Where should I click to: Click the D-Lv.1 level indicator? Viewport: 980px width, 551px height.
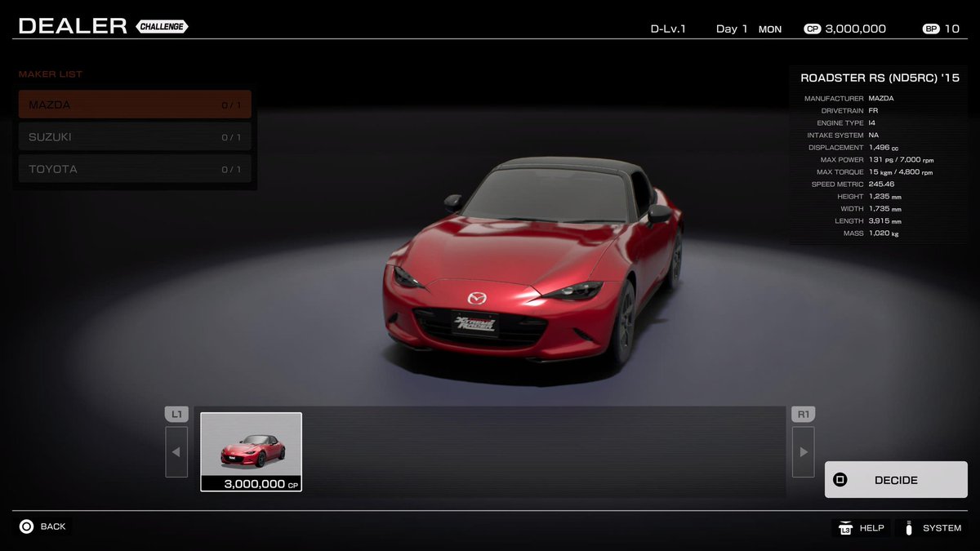click(x=668, y=29)
